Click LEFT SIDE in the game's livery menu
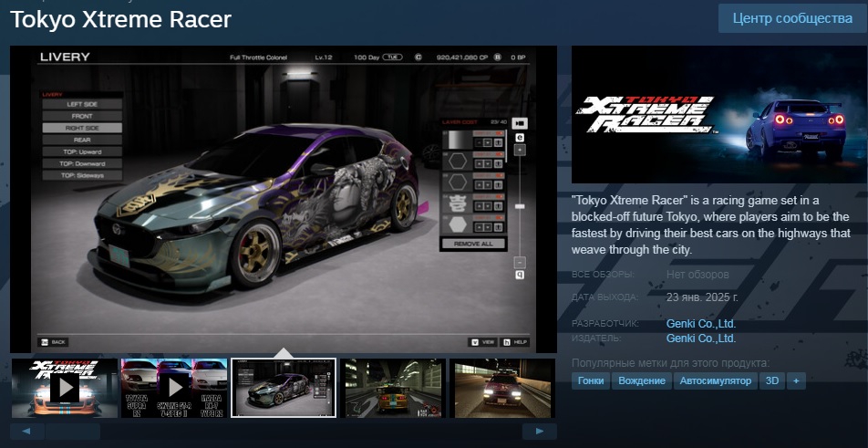The width and height of the screenshot is (868, 448). [82, 104]
